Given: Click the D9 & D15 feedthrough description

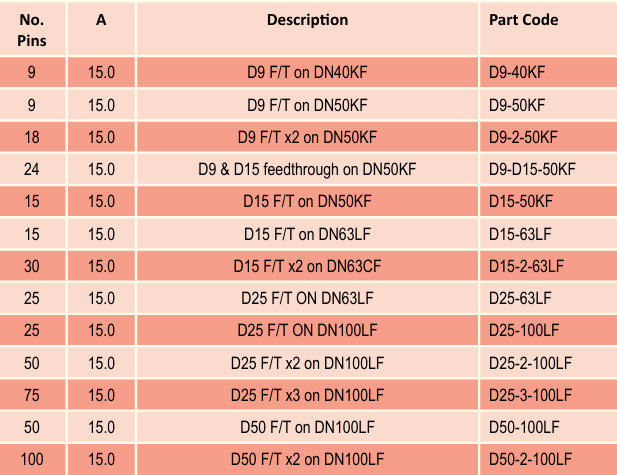Looking at the screenshot, I should click(x=307, y=170).
